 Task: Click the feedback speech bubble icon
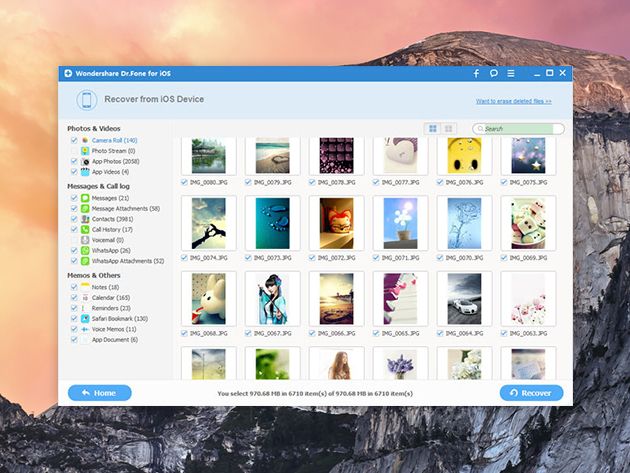click(x=494, y=74)
